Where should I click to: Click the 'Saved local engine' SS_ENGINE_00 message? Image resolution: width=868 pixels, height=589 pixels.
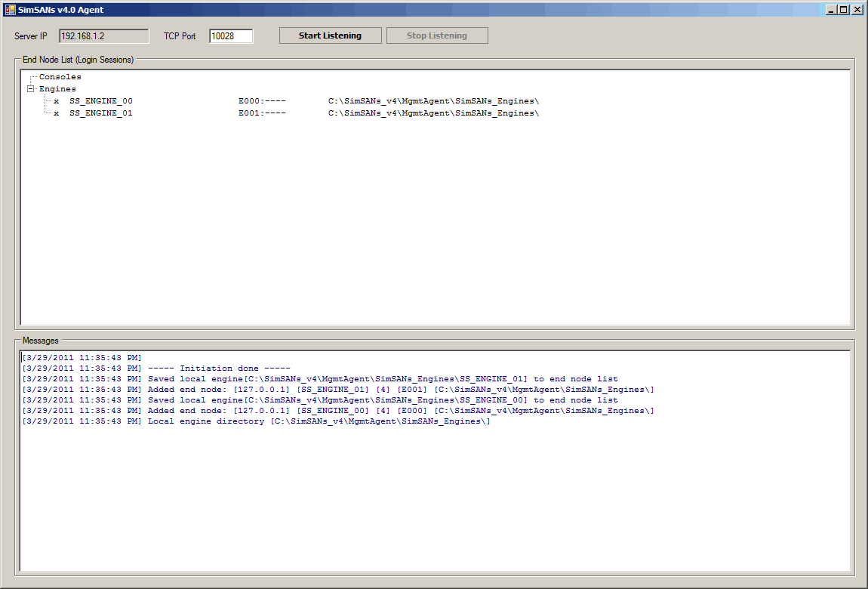pos(382,400)
